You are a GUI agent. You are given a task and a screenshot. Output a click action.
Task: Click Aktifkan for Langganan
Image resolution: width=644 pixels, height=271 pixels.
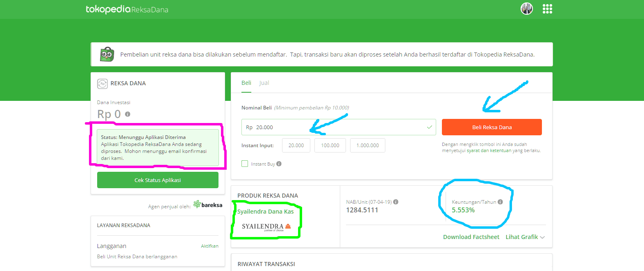(209, 246)
